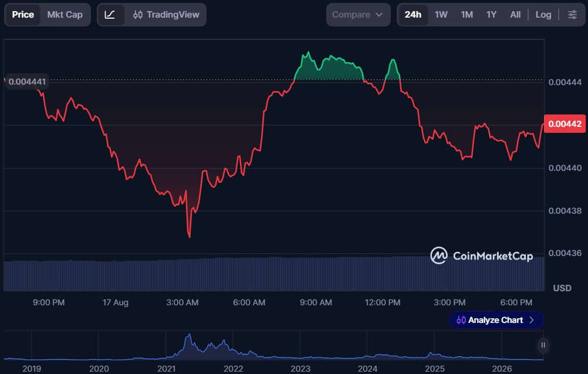The width and height of the screenshot is (588, 374).
Task: Pause the mini chart playback
Action: (x=543, y=345)
